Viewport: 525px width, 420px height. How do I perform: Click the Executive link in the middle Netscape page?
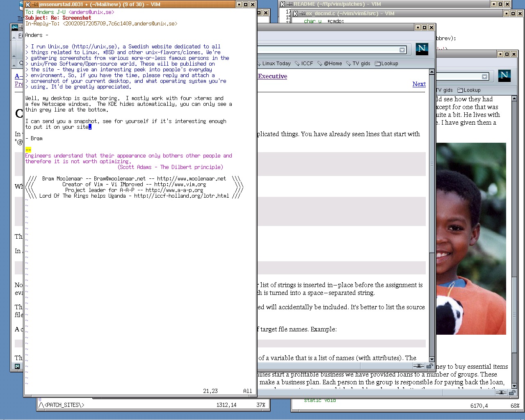tap(272, 76)
